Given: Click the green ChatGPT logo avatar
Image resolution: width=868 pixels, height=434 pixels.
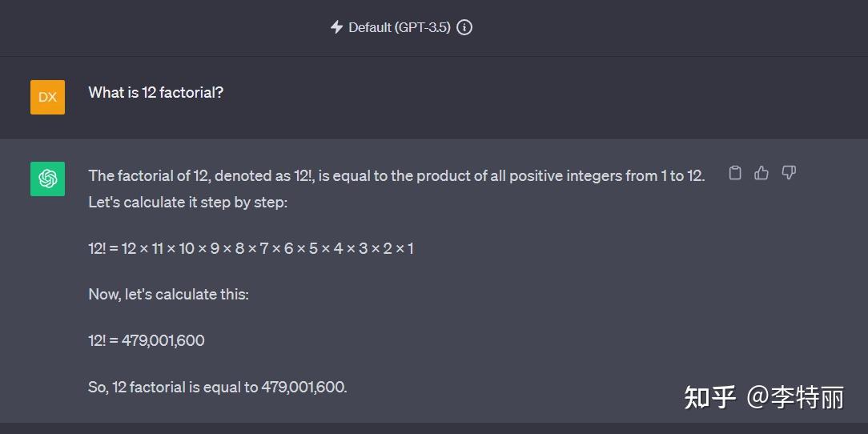Looking at the screenshot, I should [x=47, y=179].
